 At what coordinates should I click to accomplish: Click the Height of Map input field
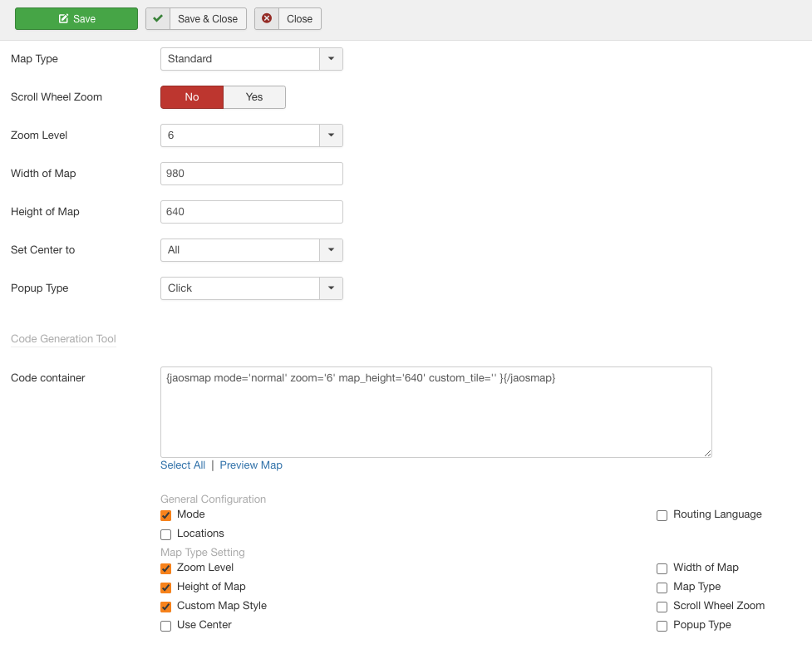pos(251,212)
